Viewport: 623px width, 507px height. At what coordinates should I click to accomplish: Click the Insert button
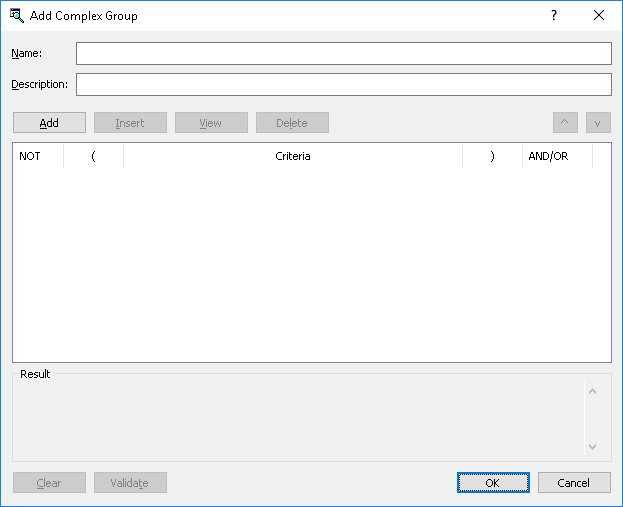tap(130, 123)
